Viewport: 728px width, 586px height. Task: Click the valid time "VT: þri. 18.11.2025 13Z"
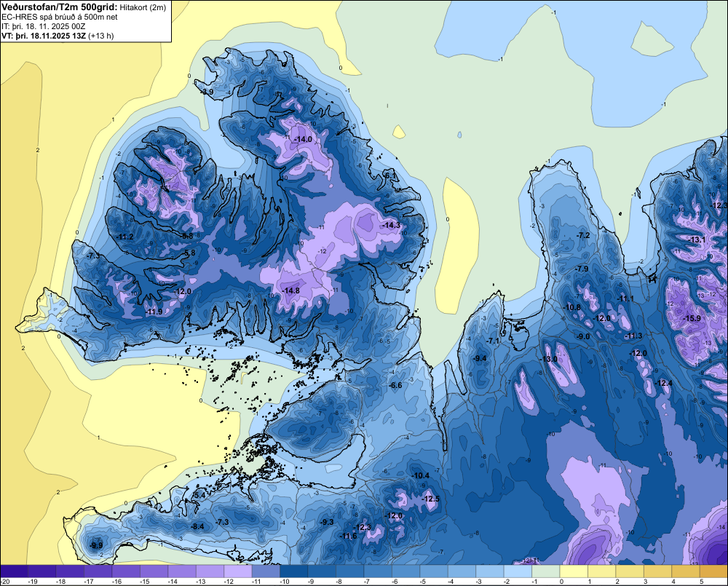click(44, 36)
